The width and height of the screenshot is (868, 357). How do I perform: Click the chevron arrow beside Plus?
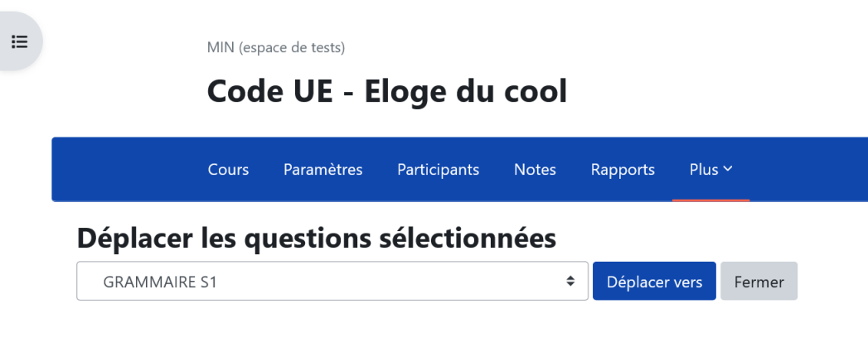(728, 169)
